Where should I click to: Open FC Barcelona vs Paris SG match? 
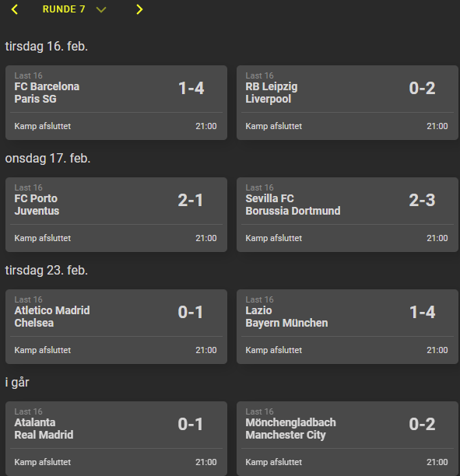pos(117,103)
